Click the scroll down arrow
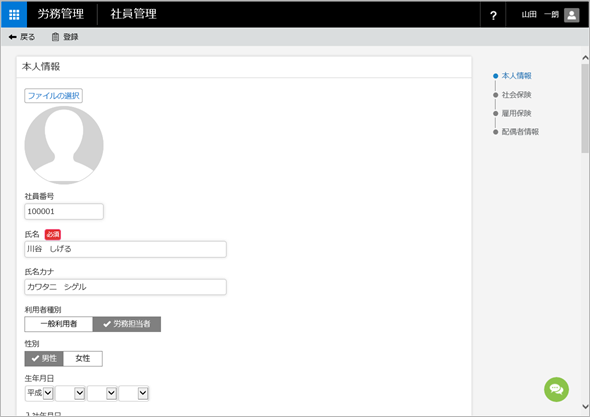 (585, 406)
